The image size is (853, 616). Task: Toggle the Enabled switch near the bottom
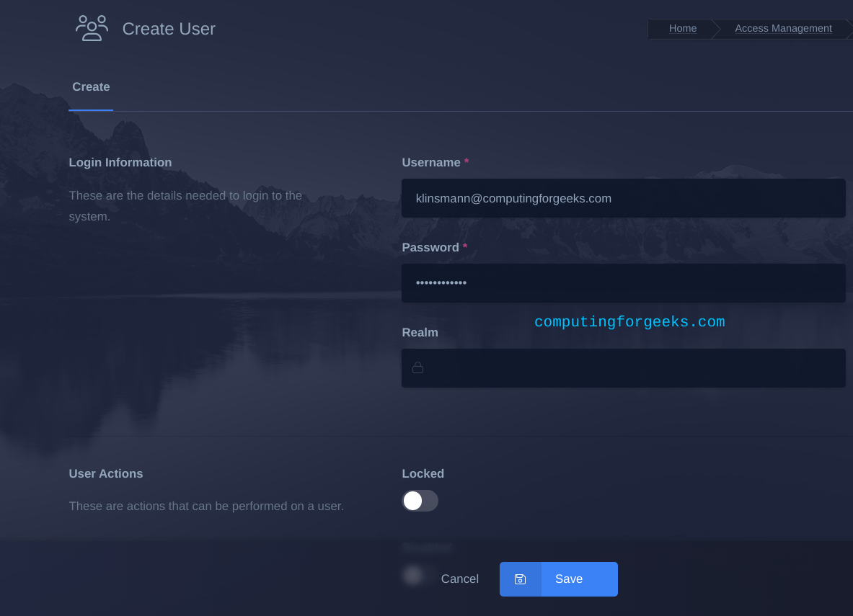412,575
